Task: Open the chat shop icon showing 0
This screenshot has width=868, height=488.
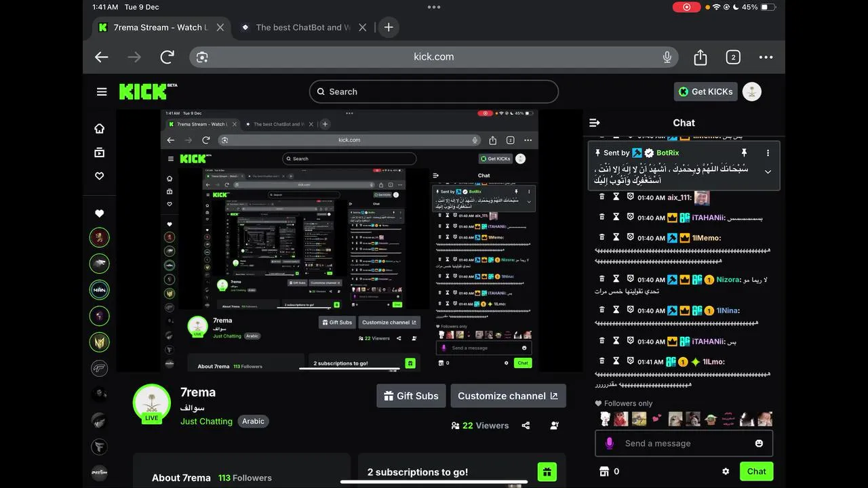Action: [x=605, y=471]
